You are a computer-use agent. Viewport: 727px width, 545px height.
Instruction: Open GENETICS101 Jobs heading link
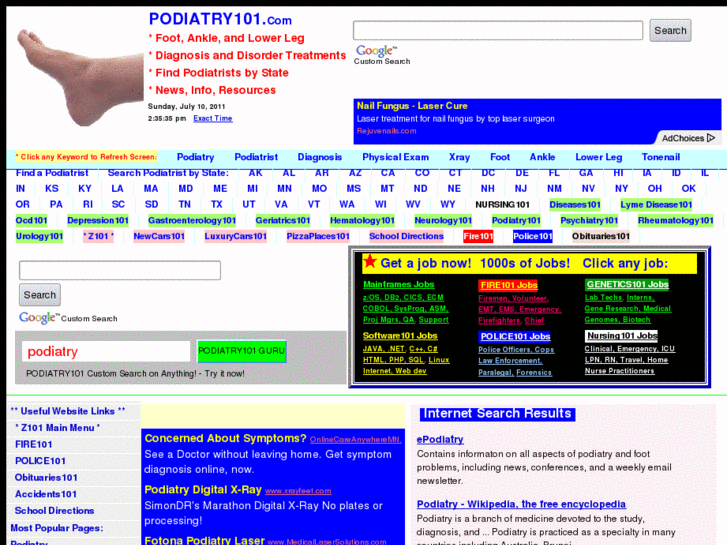pos(627,284)
